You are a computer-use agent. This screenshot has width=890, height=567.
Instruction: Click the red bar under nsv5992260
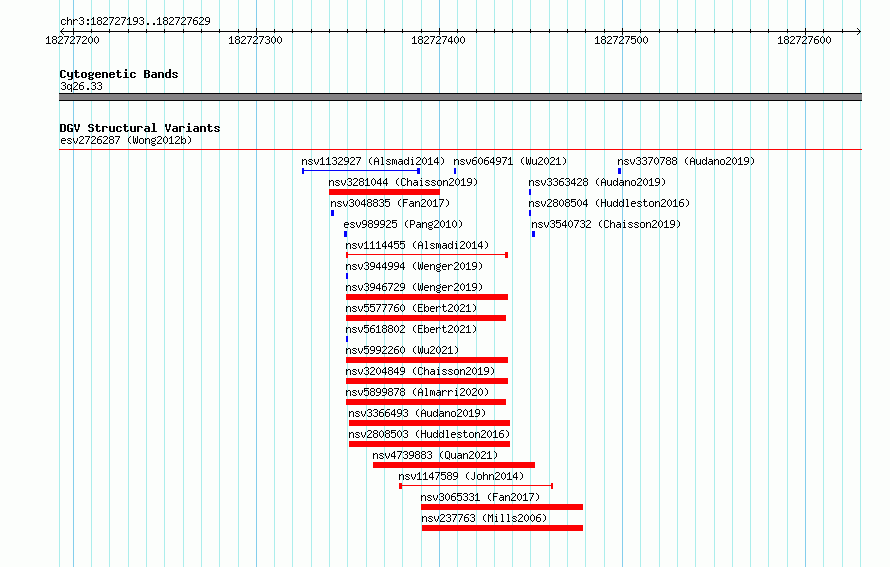(x=427, y=360)
